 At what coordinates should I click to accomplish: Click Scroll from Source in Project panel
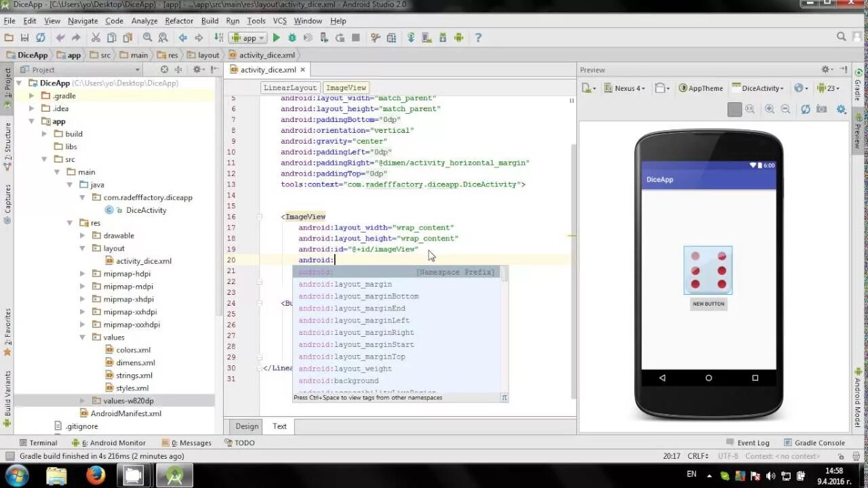pos(164,69)
